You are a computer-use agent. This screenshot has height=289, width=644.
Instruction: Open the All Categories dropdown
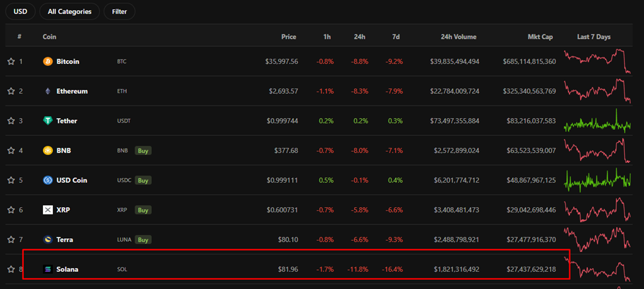click(69, 11)
